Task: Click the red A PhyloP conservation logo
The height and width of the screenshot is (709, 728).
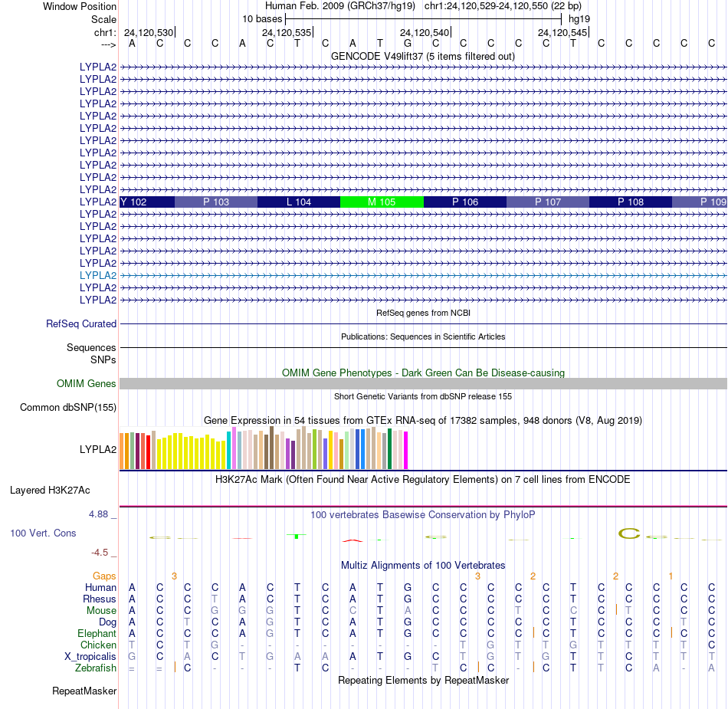Action: point(353,540)
